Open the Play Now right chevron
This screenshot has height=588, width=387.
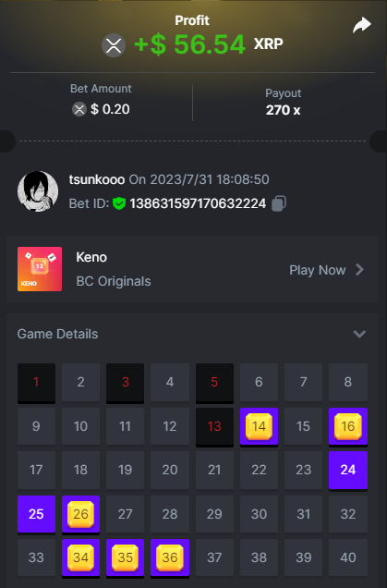[x=359, y=270]
